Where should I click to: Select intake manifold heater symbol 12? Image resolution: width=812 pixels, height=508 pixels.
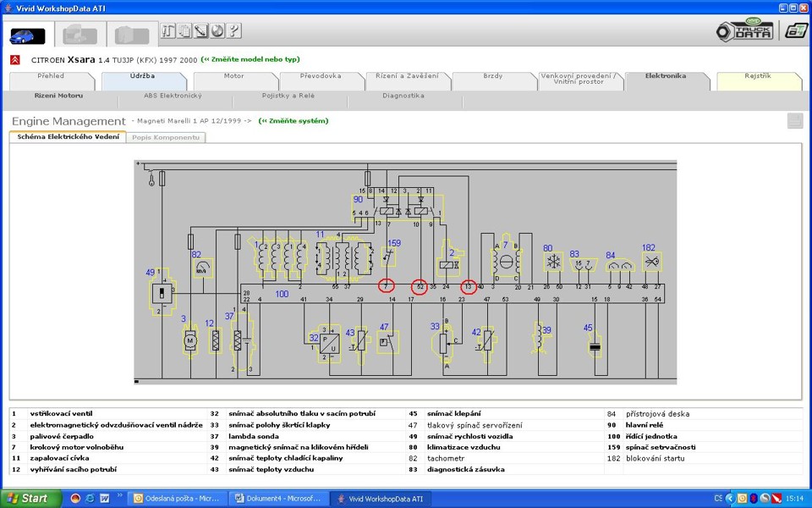point(216,340)
